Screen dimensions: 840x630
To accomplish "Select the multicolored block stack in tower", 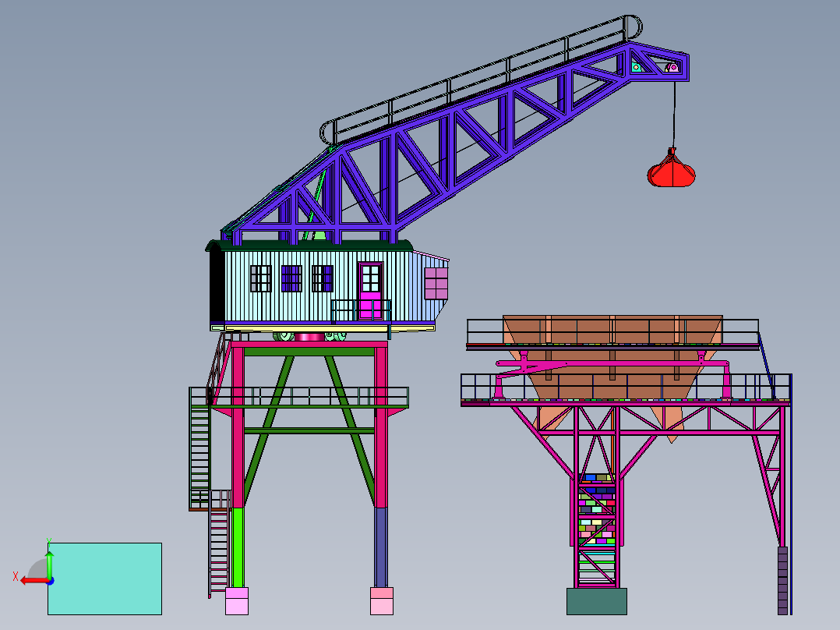I will click(x=596, y=509).
